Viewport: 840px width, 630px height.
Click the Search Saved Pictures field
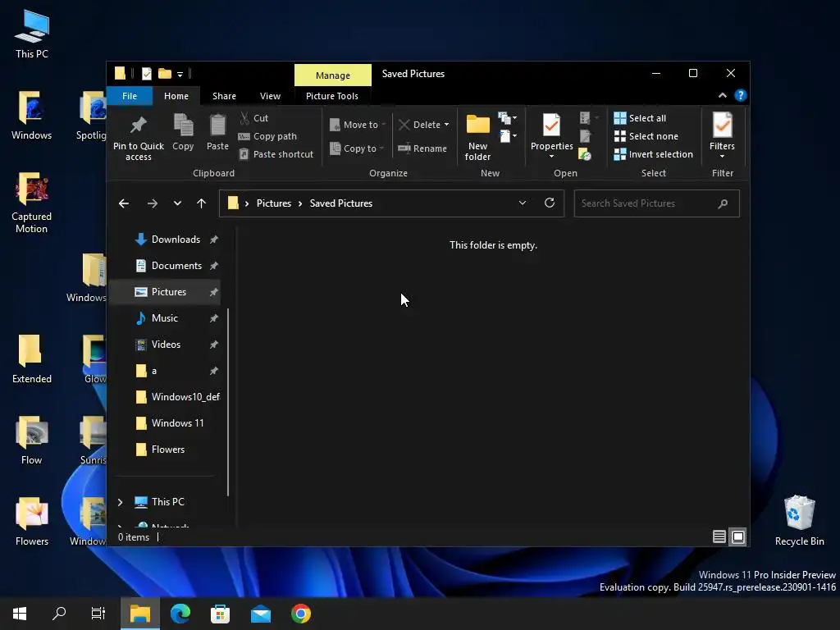pyautogui.click(x=656, y=203)
